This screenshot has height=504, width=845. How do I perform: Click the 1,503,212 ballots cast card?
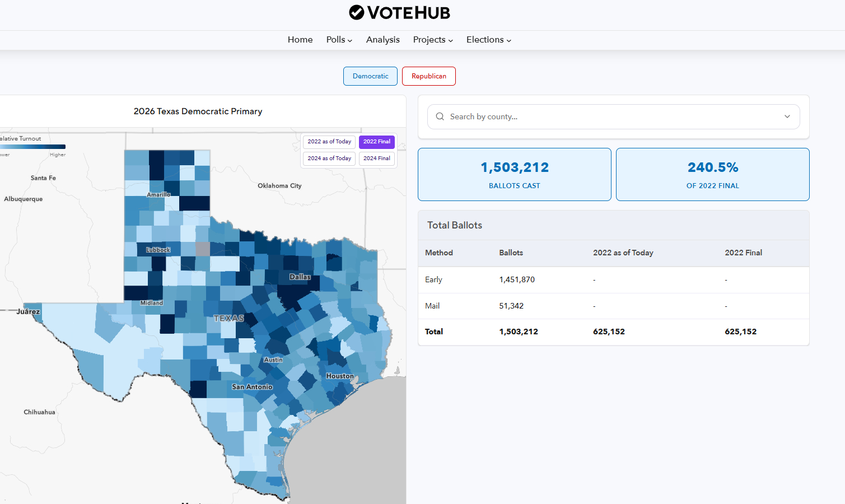click(514, 174)
